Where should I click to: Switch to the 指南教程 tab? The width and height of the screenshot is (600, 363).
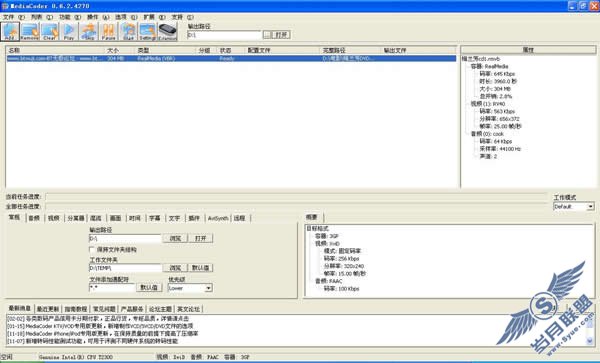tap(76, 309)
